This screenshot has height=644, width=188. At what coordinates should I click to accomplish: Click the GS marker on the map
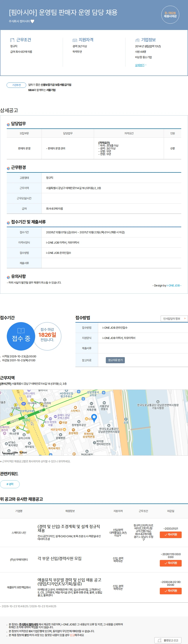click(x=88, y=419)
